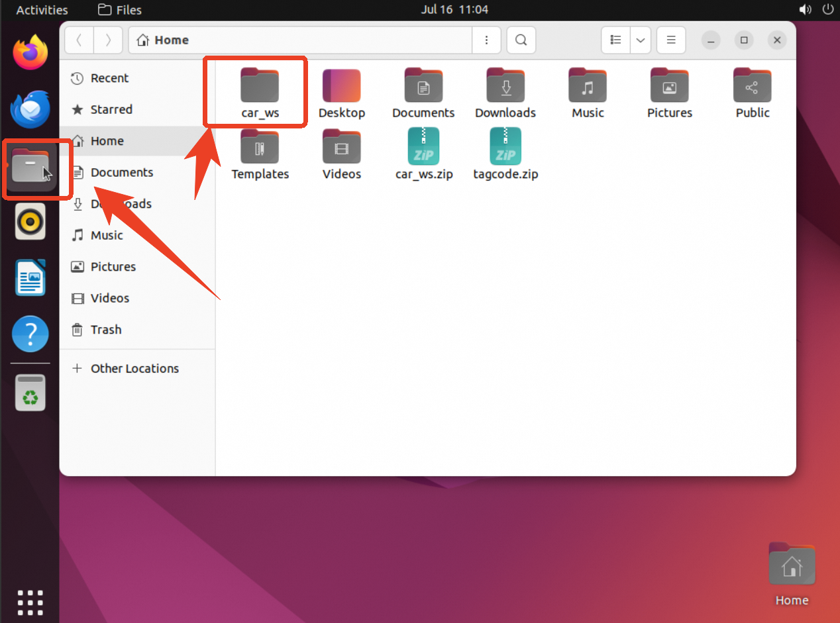Select Home in the sidebar
Screen dimensions: 840x623
click(137, 141)
